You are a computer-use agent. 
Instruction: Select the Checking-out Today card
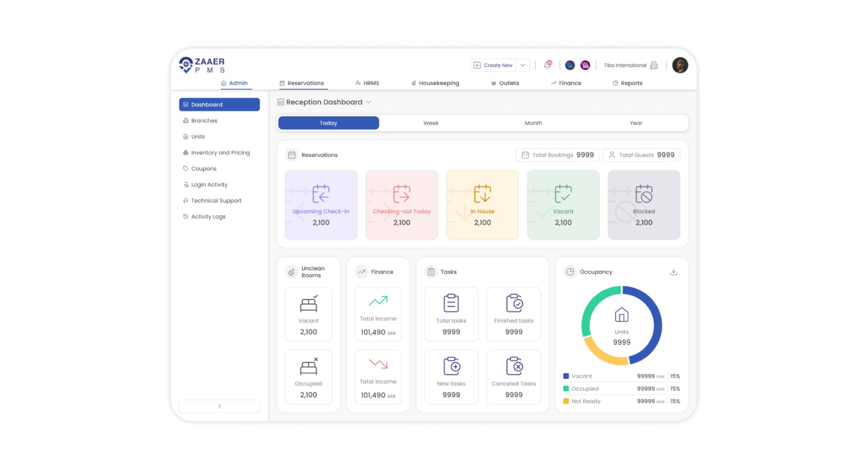[402, 205]
